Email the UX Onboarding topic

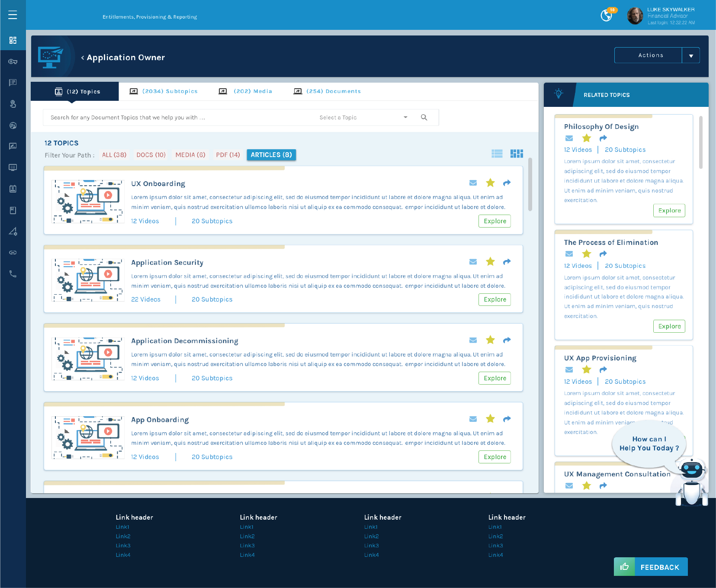(x=473, y=183)
